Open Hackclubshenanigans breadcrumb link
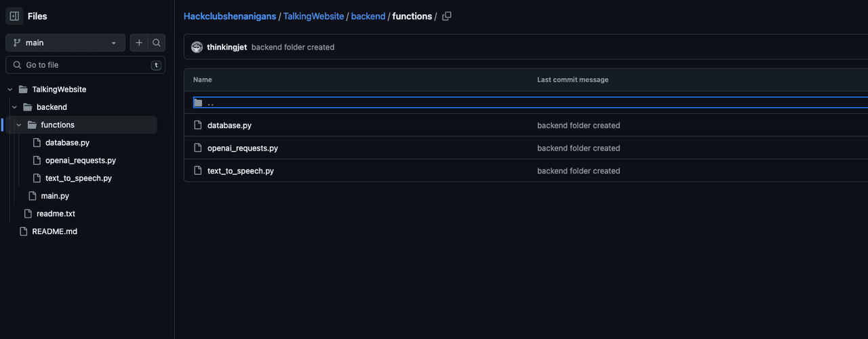Screen dimensions: 868x339 (x=230, y=16)
